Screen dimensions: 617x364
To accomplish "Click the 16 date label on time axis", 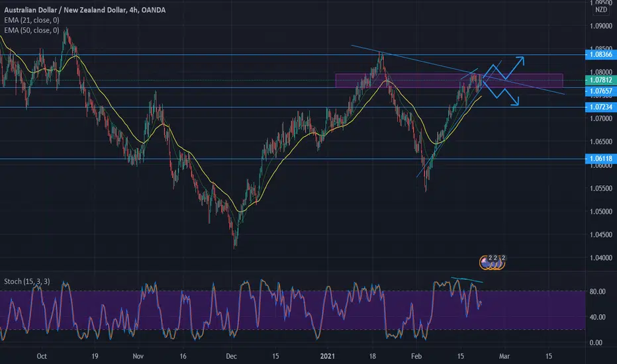I will click(x=183, y=356).
